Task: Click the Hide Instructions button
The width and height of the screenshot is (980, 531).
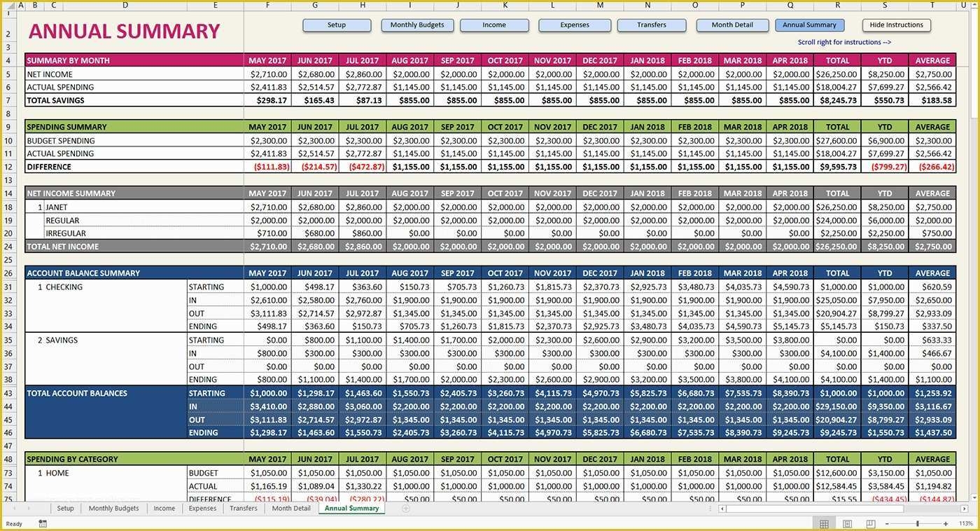Action: point(896,25)
